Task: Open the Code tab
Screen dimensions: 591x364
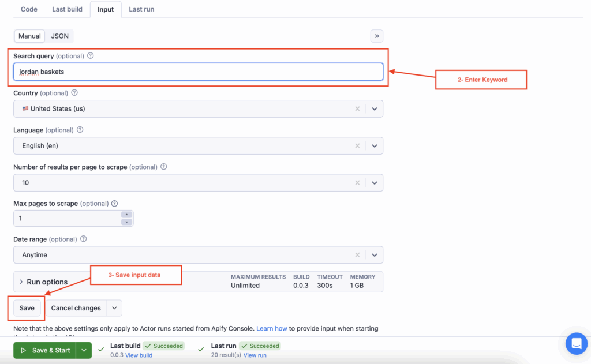Action: click(x=29, y=9)
